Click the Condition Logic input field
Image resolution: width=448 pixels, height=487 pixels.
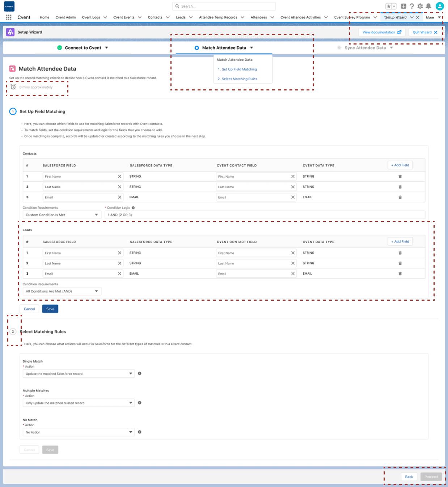(265, 215)
